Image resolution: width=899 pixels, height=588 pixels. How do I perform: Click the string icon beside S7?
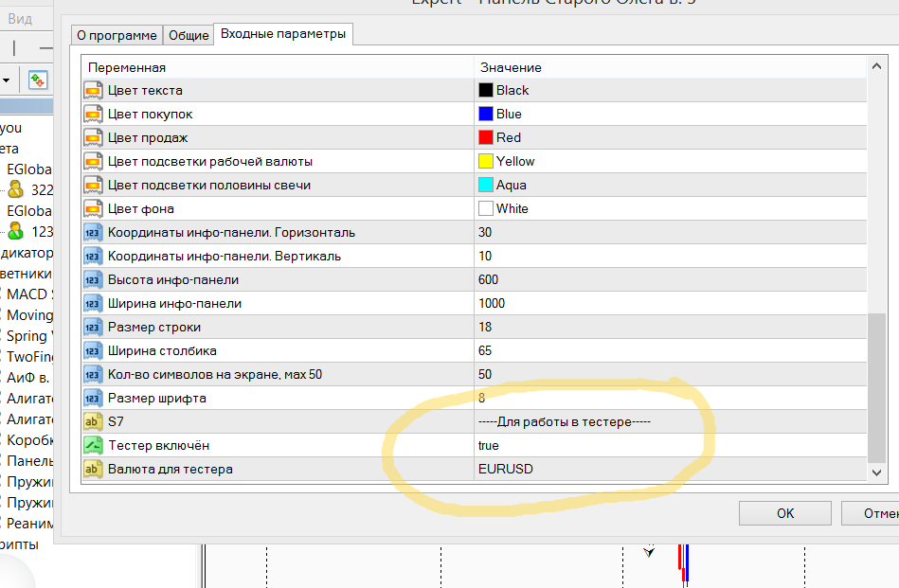click(x=93, y=421)
